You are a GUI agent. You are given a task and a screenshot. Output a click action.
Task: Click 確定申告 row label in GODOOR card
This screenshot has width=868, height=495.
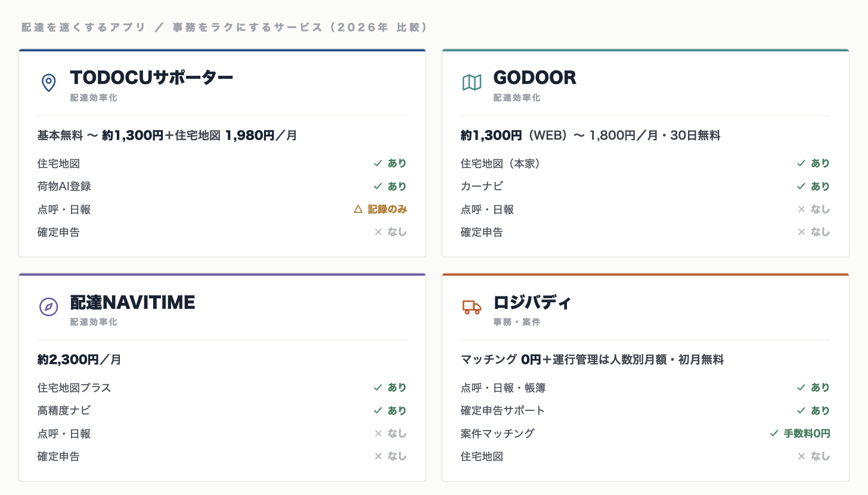coord(482,232)
